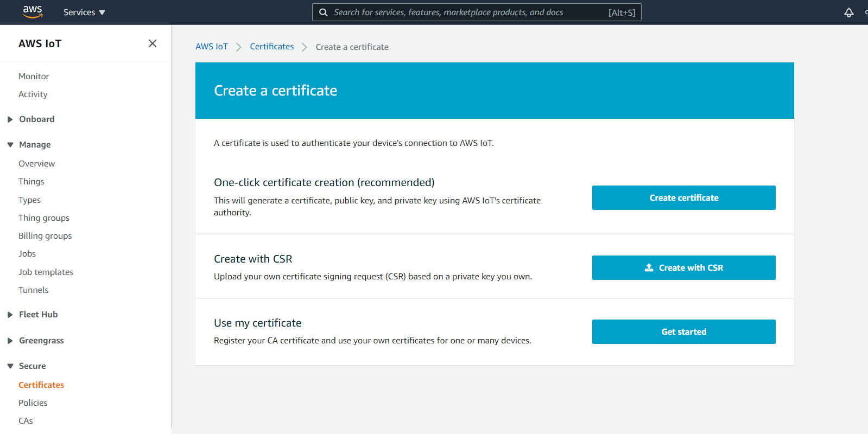This screenshot has height=434, width=868.
Task: Open Policies under Secure
Action: (33, 403)
